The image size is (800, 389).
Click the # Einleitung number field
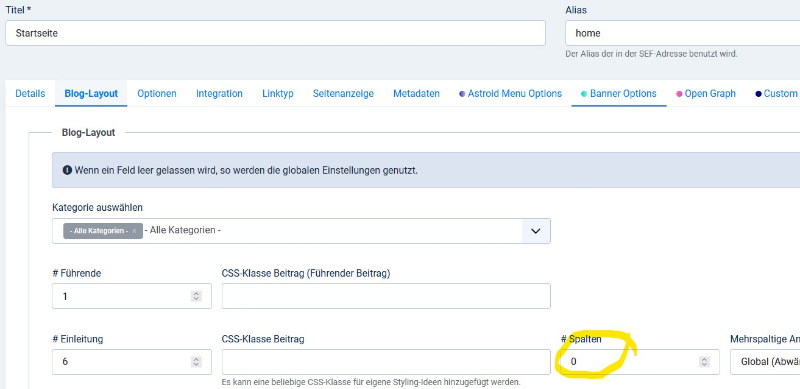(132, 361)
